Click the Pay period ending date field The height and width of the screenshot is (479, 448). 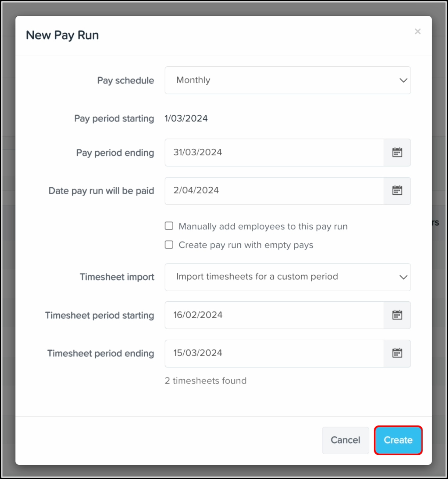tap(274, 153)
